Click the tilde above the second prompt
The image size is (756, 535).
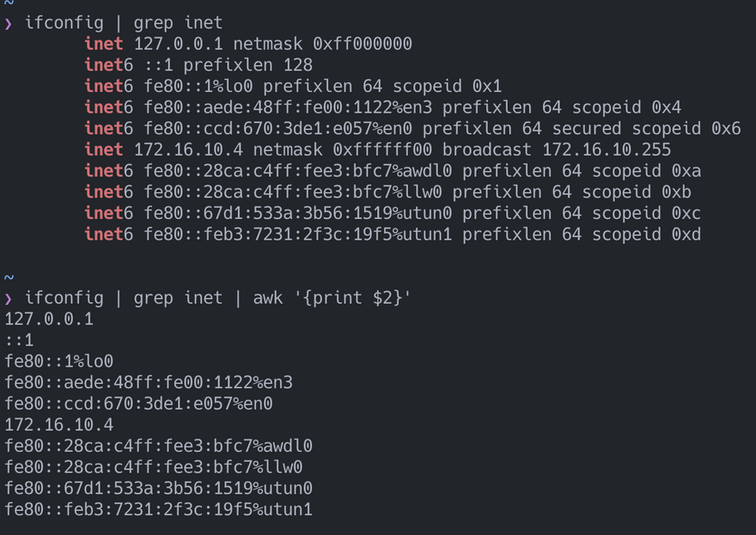tap(9, 277)
